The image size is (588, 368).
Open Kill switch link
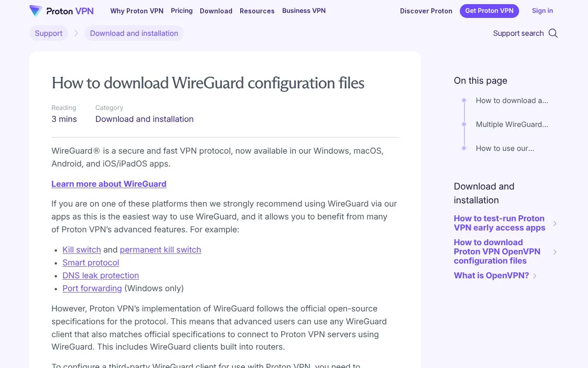point(82,250)
